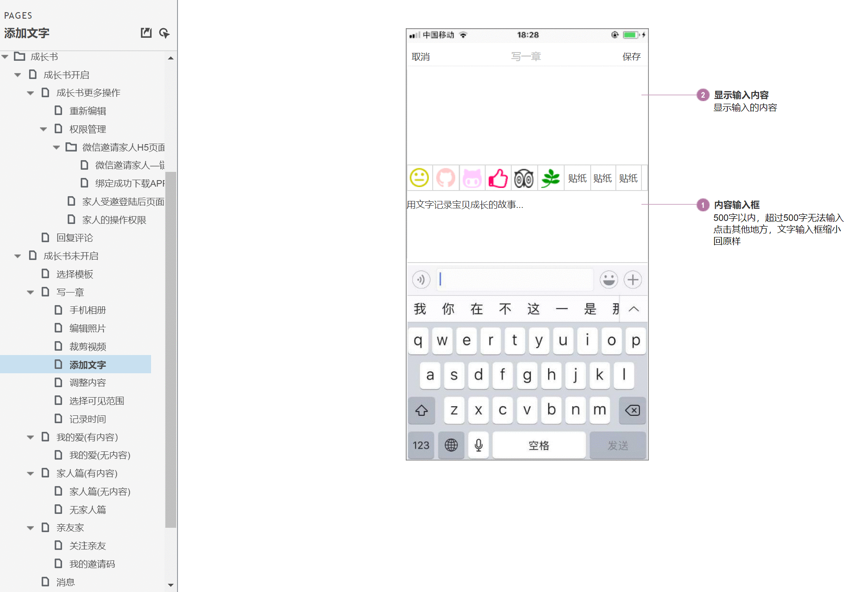
Task: Open the 裁剪视频 page
Action: pyautogui.click(x=88, y=347)
